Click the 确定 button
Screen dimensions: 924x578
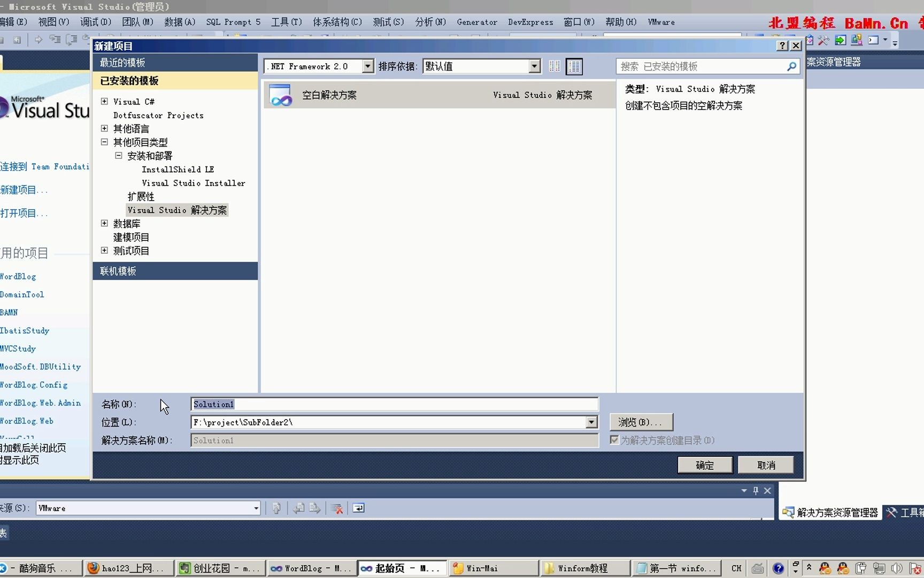point(705,465)
